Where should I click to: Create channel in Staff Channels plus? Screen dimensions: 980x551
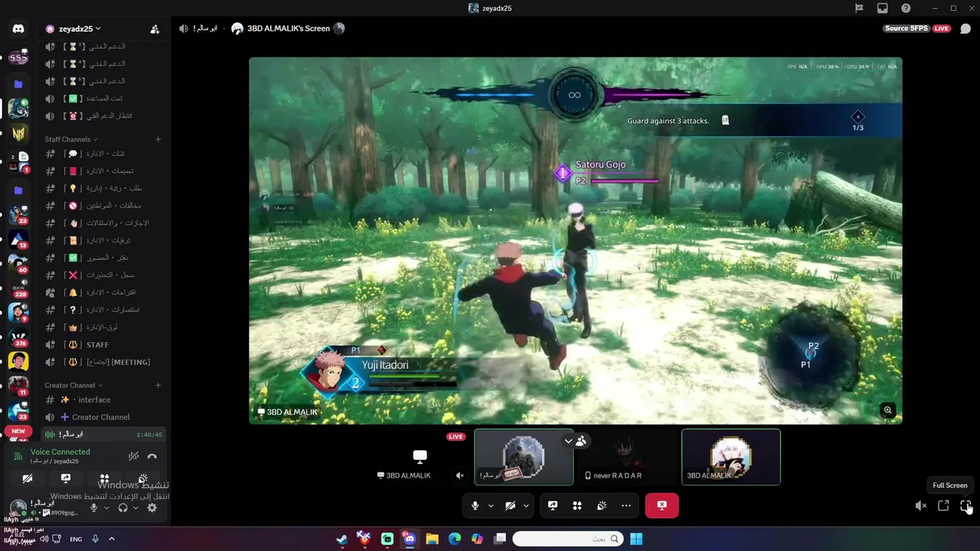coord(158,139)
